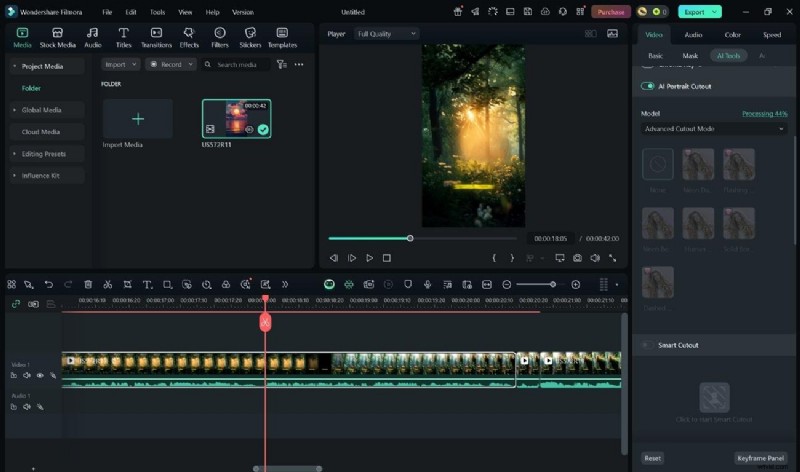
Task: Click the timeline marker shield icon
Action: [x=408, y=284]
